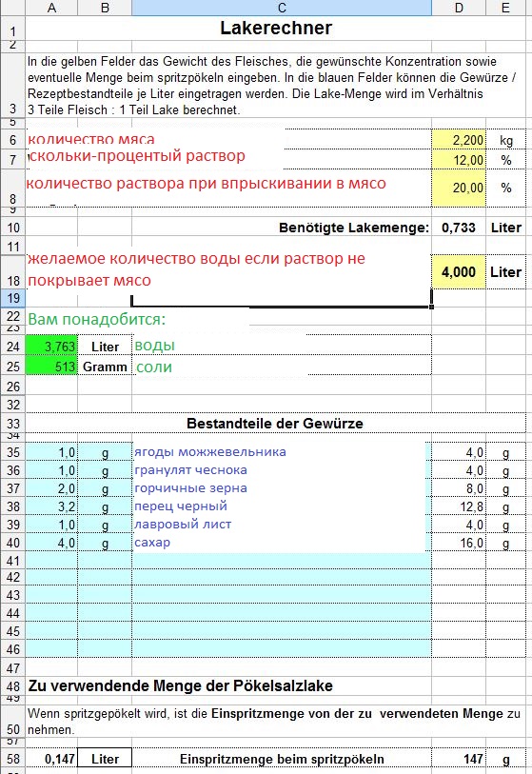Click the 0,147 value in row 58

[51, 759]
